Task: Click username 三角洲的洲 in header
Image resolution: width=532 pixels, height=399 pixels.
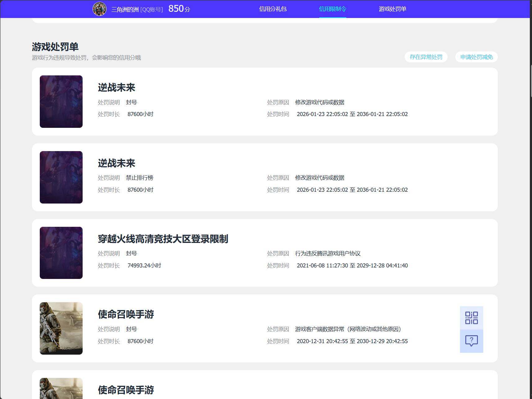Action: point(125,9)
